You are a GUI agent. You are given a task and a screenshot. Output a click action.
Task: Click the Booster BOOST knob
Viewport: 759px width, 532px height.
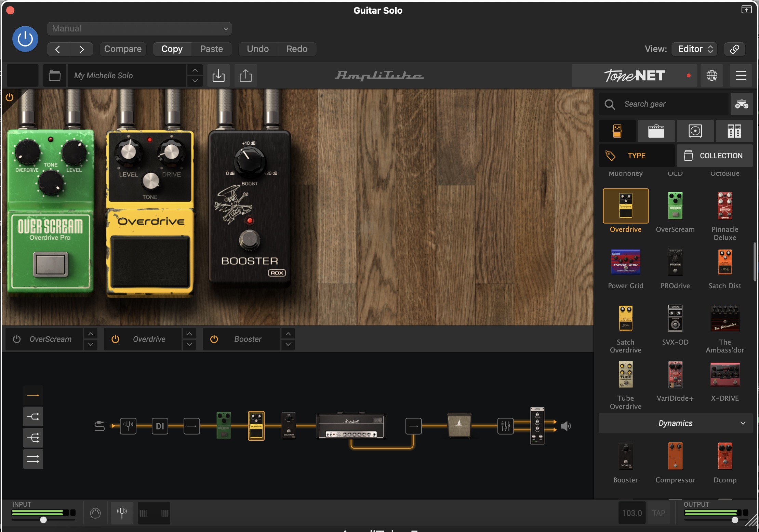coord(250,161)
